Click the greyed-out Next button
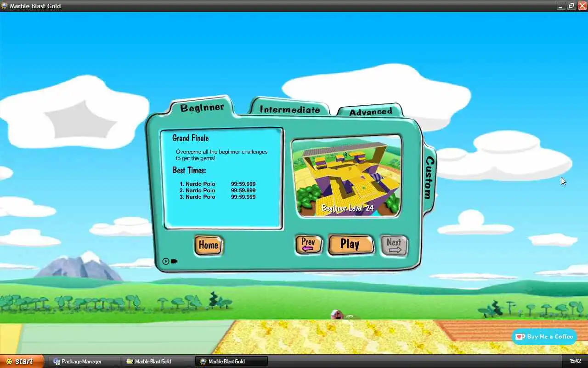Image resolution: width=588 pixels, height=368 pixels. coord(394,245)
